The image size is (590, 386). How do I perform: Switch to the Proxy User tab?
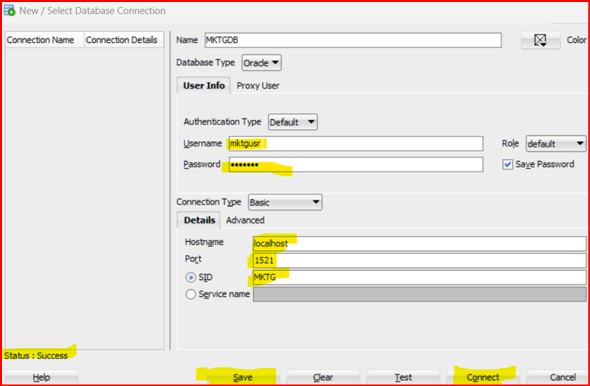258,86
